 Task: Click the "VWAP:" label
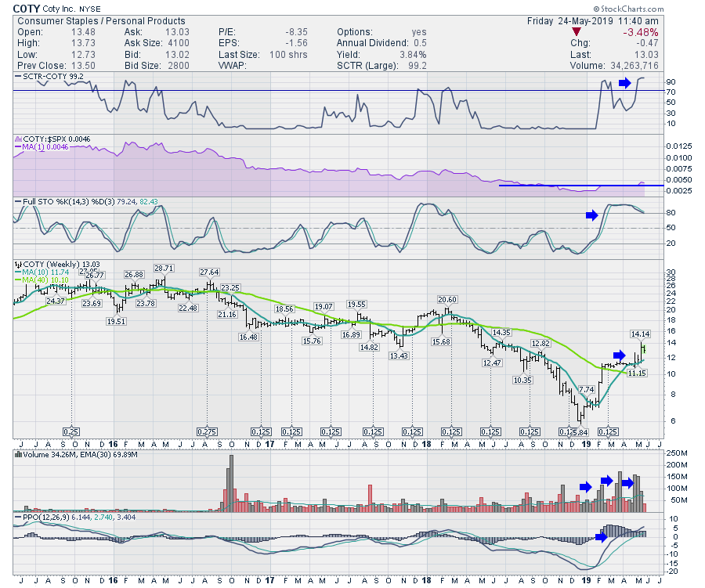[x=233, y=66]
